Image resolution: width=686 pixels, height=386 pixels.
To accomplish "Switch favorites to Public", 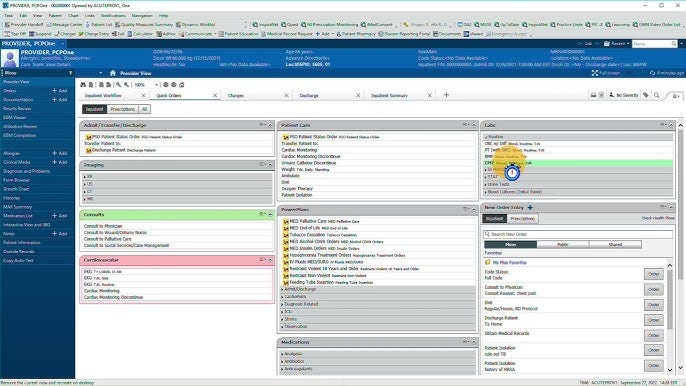I will 563,245.
